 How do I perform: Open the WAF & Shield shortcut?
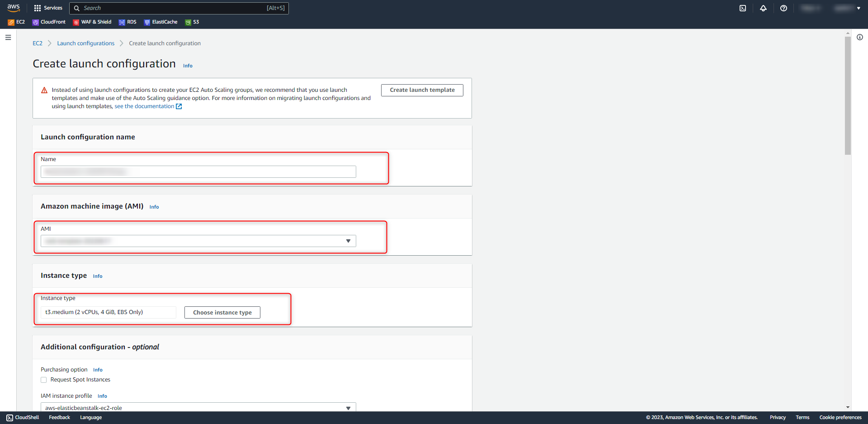pos(92,22)
